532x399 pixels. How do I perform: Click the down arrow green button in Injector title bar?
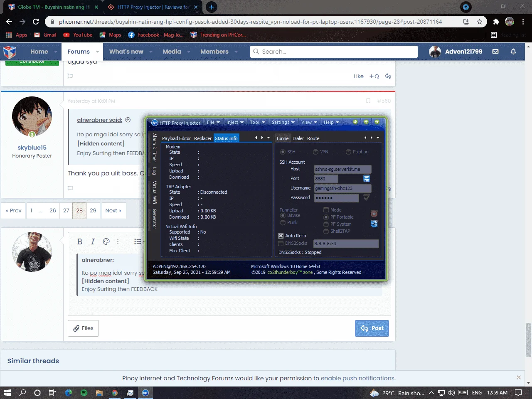click(355, 122)
